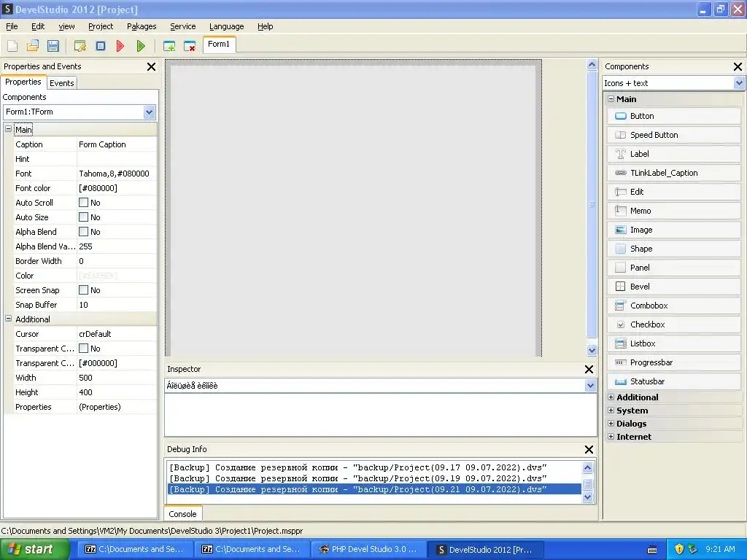Select the Form1 form tab
This screenshot has width=747, height=560.
(219, 44)
